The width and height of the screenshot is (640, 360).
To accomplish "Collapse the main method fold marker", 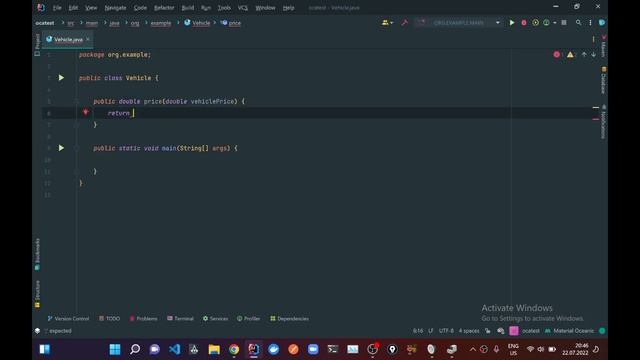I will [x=76, y=148].
